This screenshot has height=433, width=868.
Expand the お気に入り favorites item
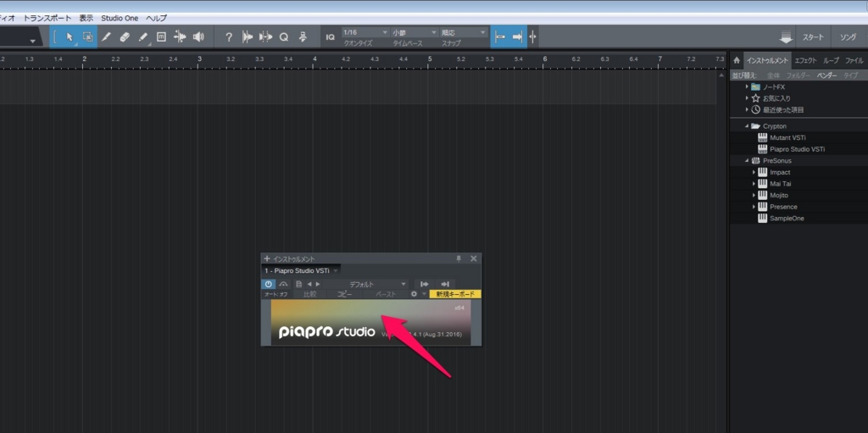(747, 98)
